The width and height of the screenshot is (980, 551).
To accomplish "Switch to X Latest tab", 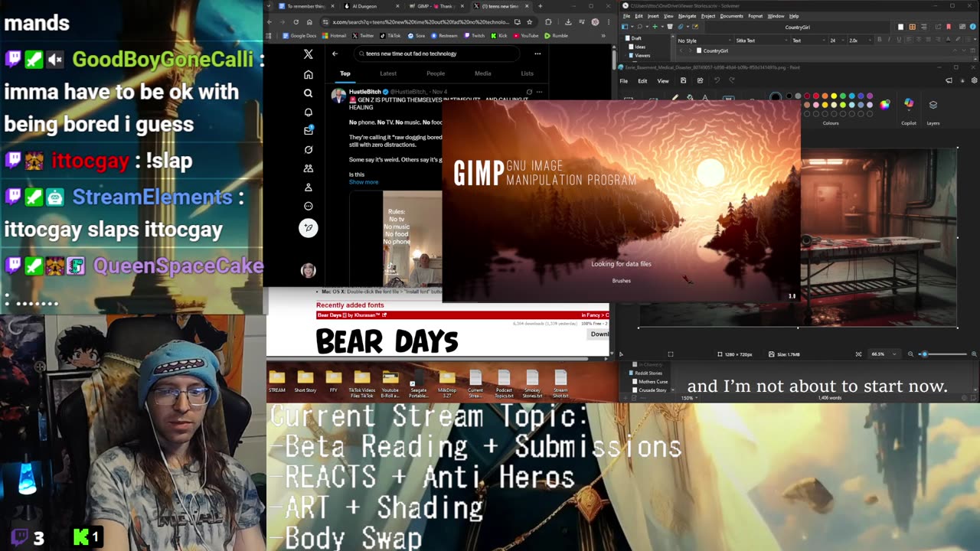I will [388, 73].
